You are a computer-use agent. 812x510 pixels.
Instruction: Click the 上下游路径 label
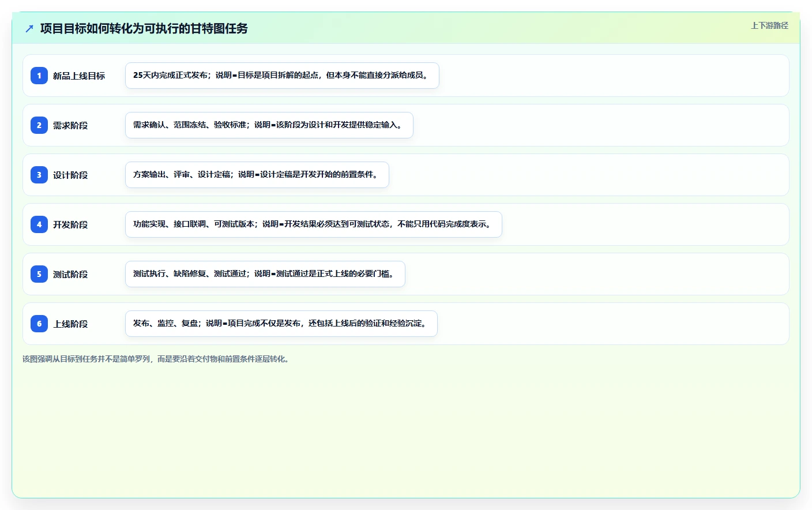tap(769, 25)
